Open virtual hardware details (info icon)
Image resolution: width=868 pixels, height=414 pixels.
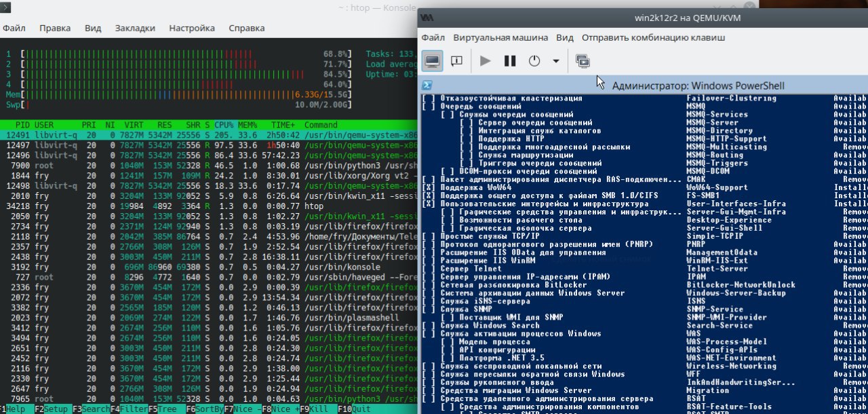tap(457, 60)
